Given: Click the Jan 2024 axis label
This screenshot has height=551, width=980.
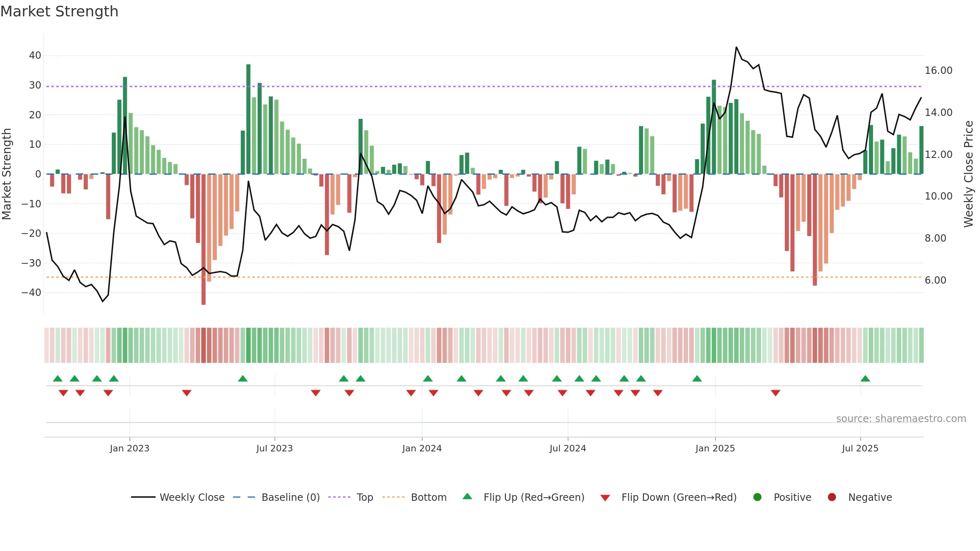Looking at the screenshot, I should click(422, 448).
